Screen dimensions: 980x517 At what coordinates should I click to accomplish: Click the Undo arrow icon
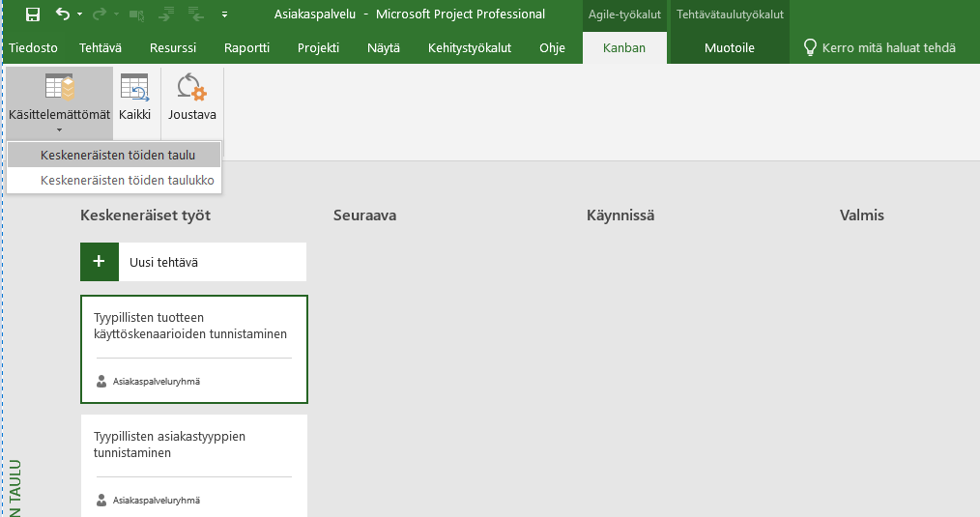(x=63, y=14)
